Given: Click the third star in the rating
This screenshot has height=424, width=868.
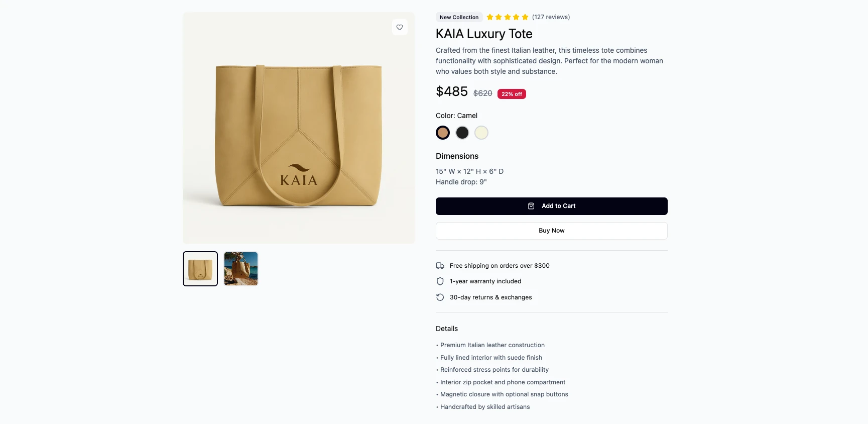Looking at the screenshot, I should click(507, 17).
